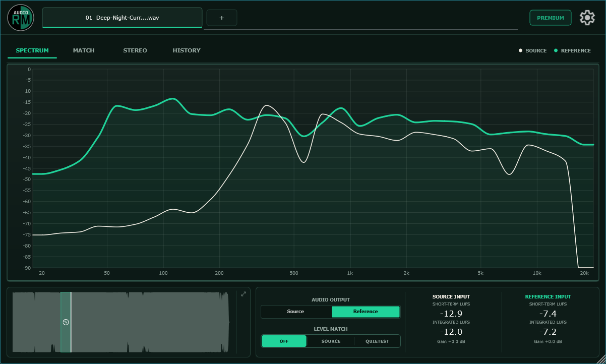Click the 0 dB axis label

(x=29, y=70)
